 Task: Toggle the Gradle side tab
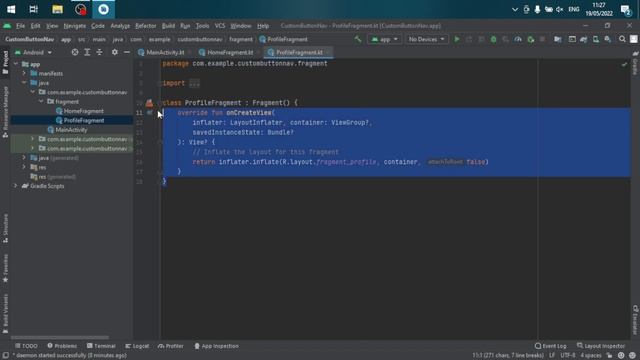coord(635,63)
